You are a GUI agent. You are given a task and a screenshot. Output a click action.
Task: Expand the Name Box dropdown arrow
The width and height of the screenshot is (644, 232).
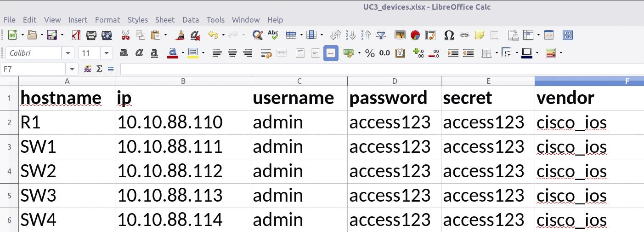72,69
